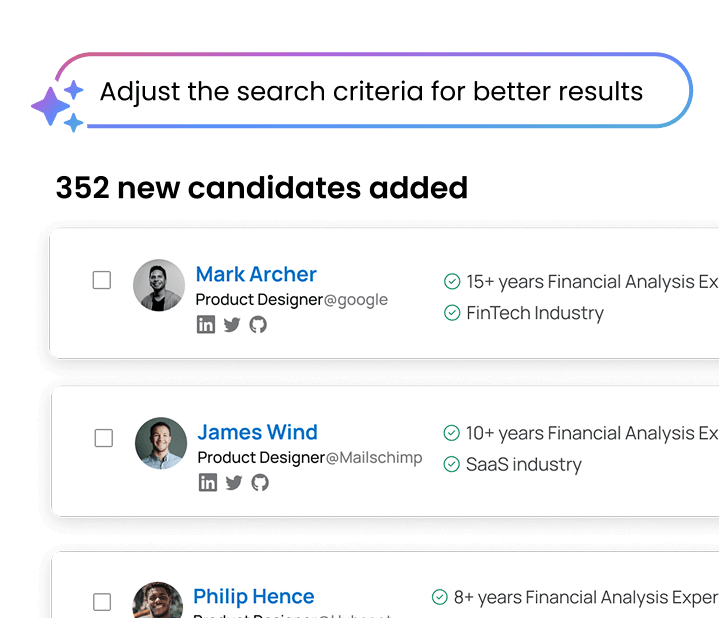Select the Philip Hence candidate checkbox
This screenshot has height=618, width=719.
(102, 602)
